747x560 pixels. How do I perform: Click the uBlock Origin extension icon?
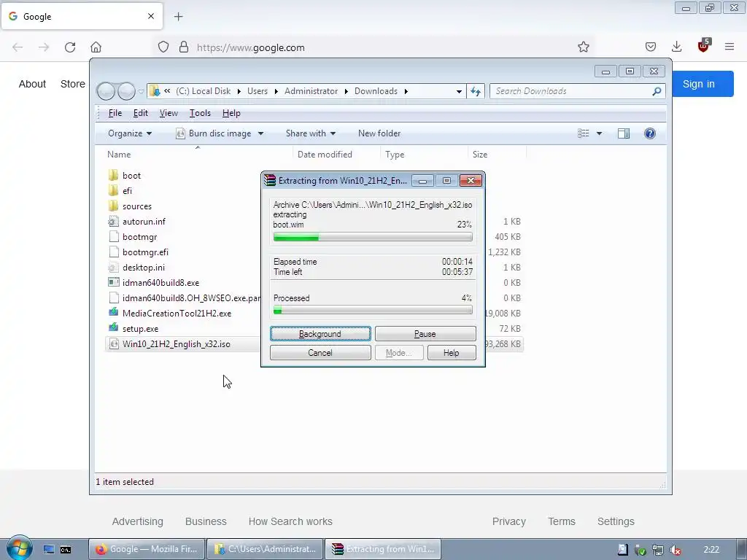[704, 46]
